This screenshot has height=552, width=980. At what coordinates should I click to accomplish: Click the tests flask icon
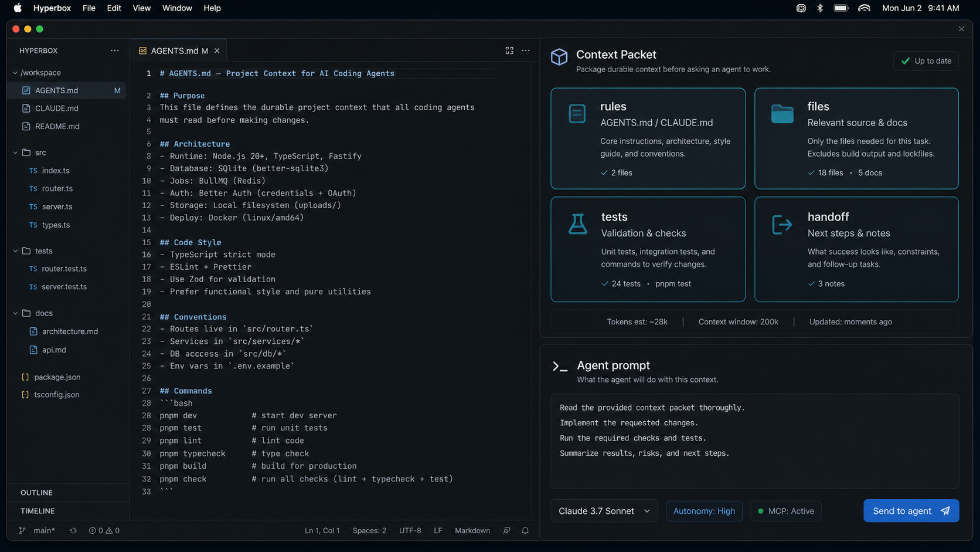578,224
